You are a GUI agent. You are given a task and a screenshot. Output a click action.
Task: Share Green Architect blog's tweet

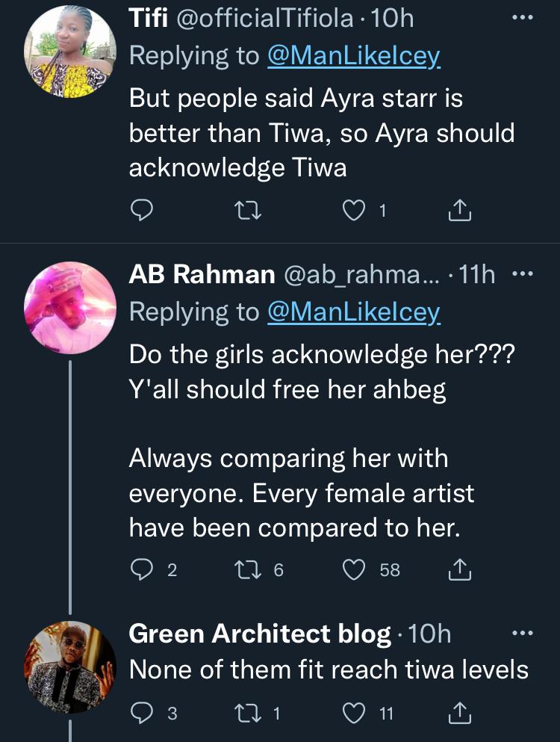point(460,713)
